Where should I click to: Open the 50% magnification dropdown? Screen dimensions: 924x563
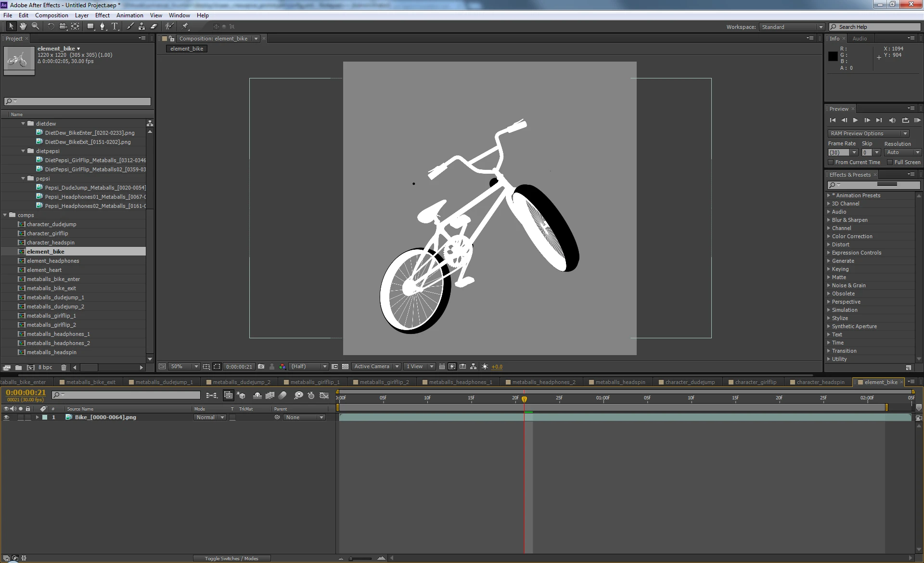click(184, 366)
